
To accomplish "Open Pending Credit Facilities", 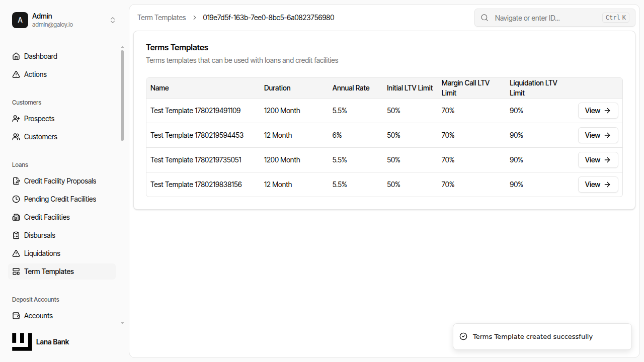I will tap(62, 199).
